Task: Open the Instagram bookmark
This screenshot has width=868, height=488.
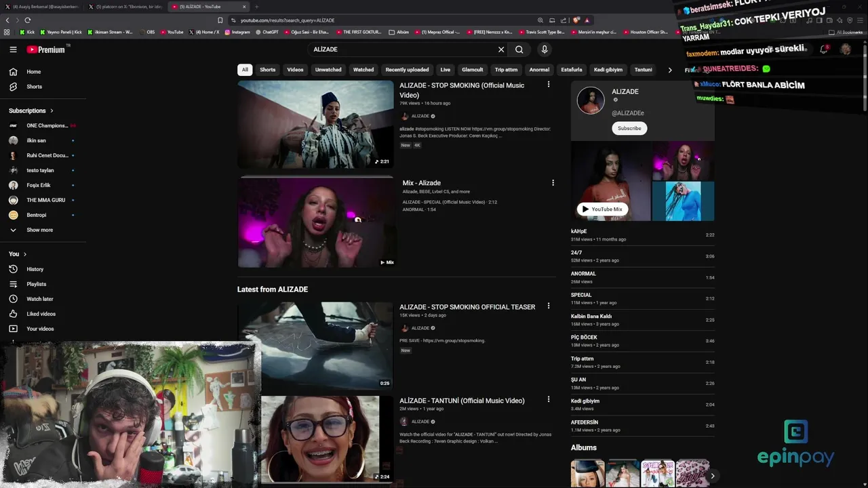Action: click(x=237, y=32)
